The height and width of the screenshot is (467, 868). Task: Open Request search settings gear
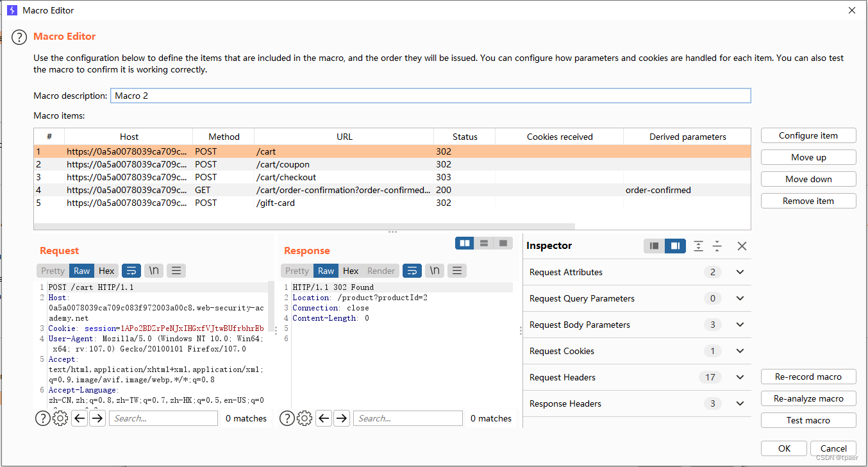tap(60, 418)
